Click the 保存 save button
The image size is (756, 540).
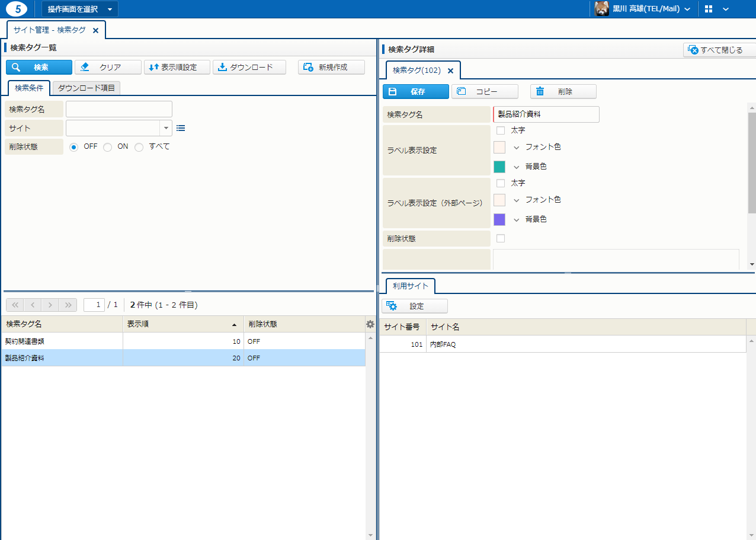[x=415, y=92]
